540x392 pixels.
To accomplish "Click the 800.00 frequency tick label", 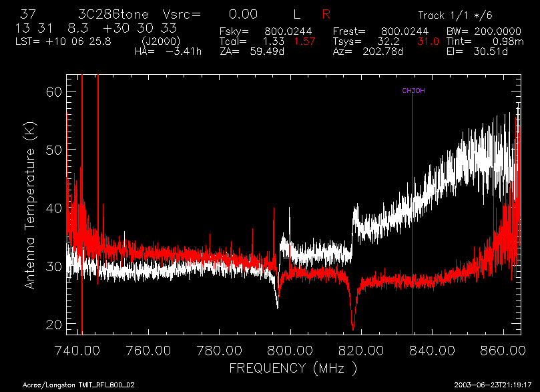I will tap(290, 351).
